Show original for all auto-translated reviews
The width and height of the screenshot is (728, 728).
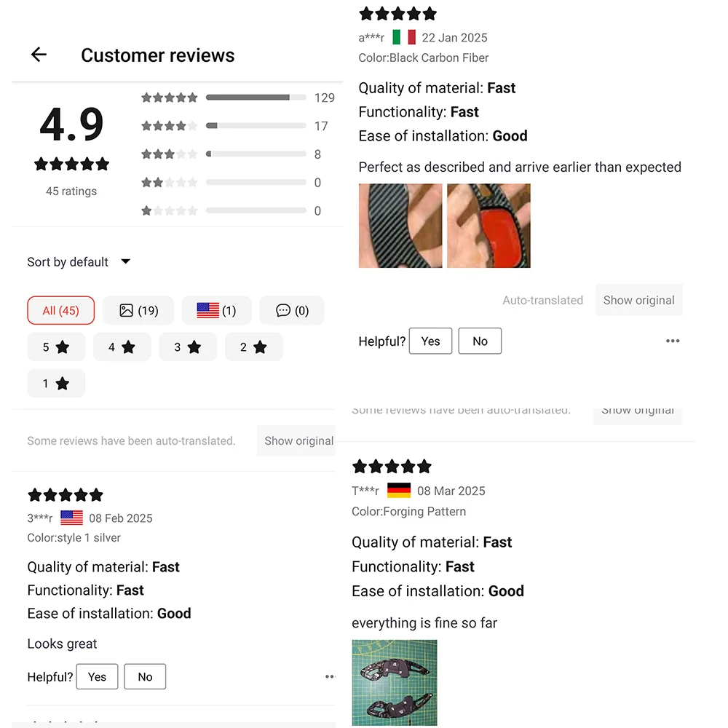coord(298,440)
